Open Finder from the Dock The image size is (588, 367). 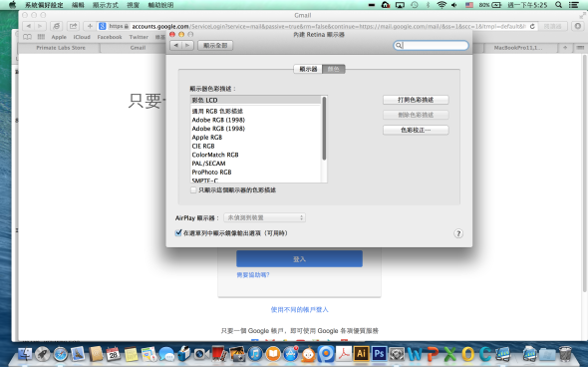tap(25, 354)
